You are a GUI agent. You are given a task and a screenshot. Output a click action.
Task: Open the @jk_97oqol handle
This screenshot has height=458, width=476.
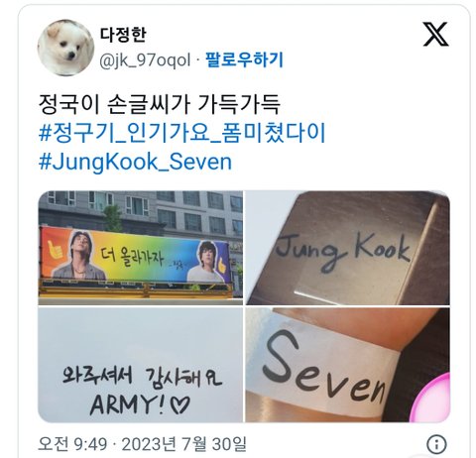click(x=145, y=60)
